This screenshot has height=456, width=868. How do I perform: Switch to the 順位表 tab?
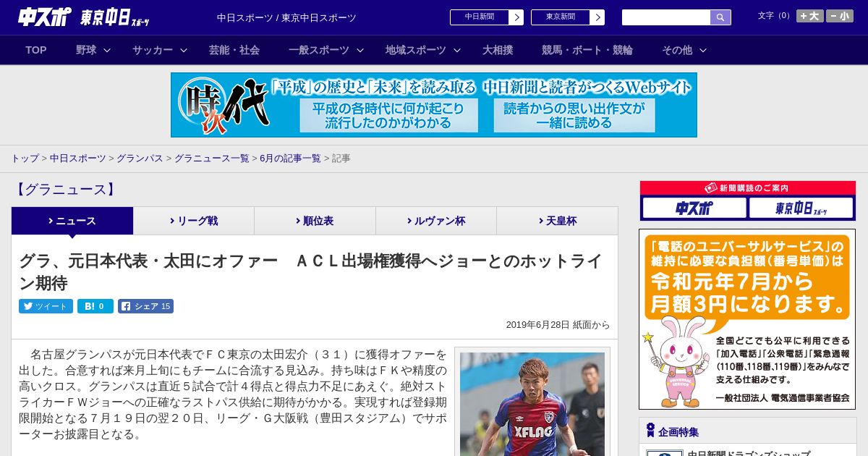pos(315,221)
